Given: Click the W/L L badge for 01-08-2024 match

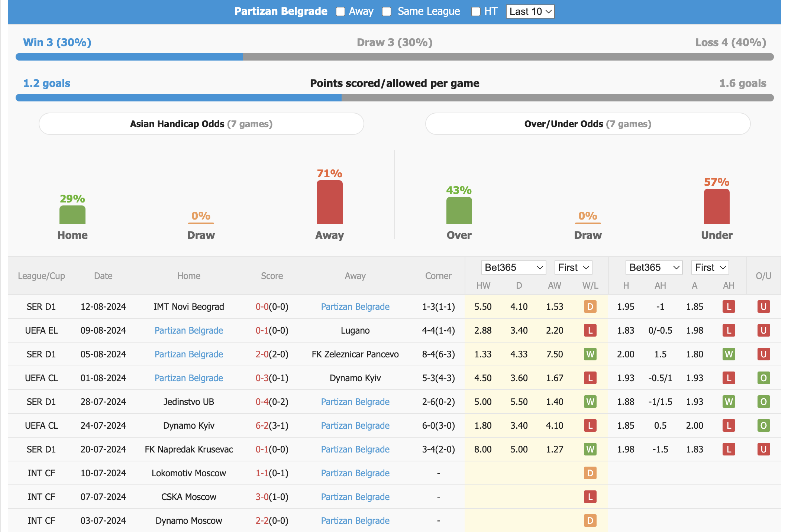Looking at the screenshot, I should click(x=590, y=378).
